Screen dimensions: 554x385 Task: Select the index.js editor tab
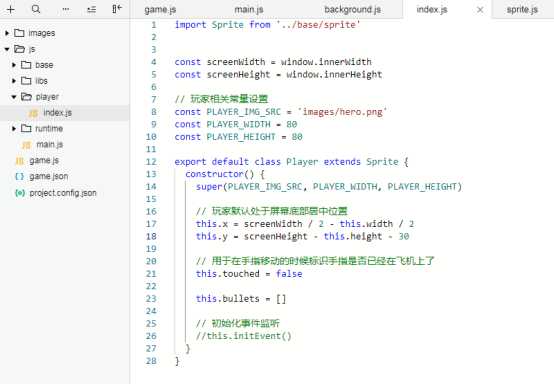(432, 10)
